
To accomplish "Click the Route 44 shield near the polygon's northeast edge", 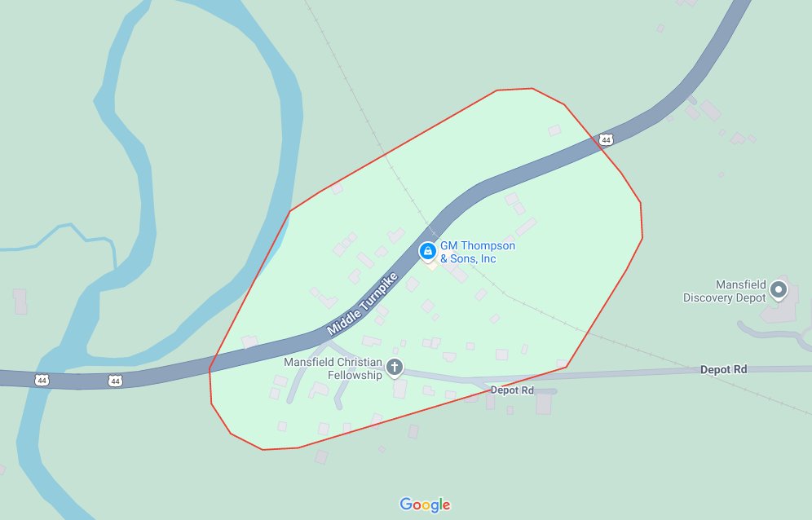I will pos(606,139).
